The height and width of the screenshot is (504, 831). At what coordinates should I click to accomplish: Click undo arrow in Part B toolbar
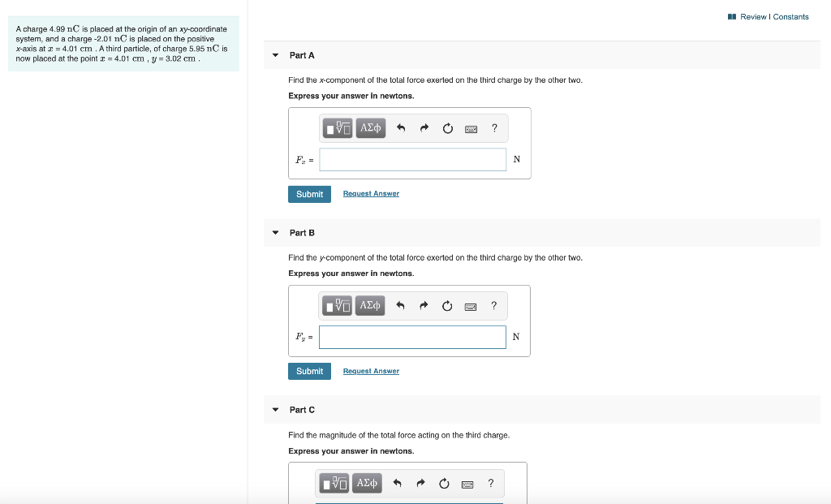click(x=400, y=306)
